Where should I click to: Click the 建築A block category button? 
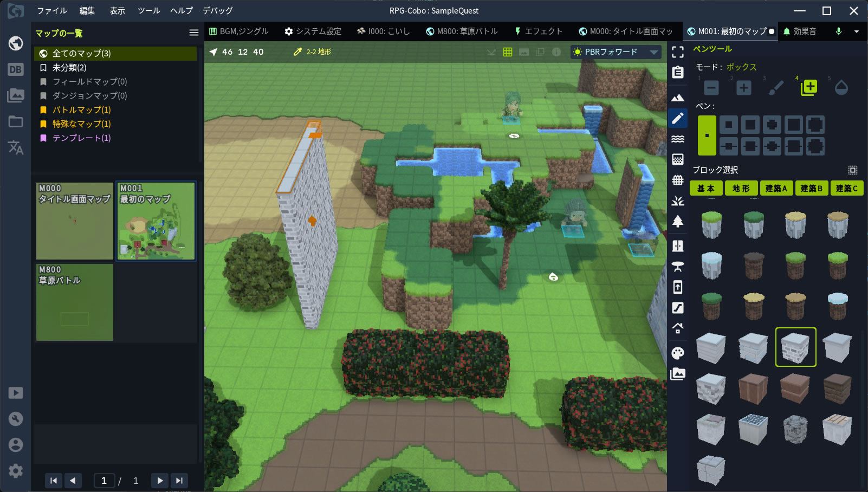coord(776,188)
